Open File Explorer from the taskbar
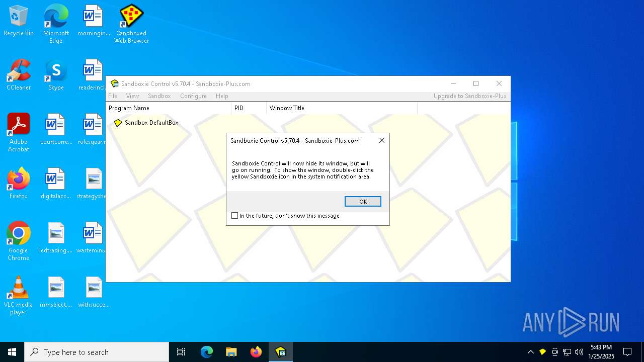Screen dimensions: 644x362 [231, 352]
